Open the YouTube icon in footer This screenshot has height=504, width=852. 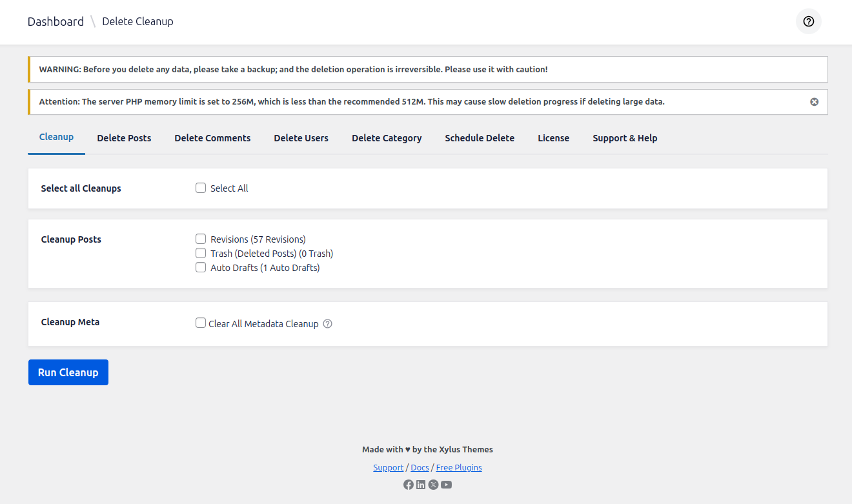pyautogui.click(x=446, y=485)
